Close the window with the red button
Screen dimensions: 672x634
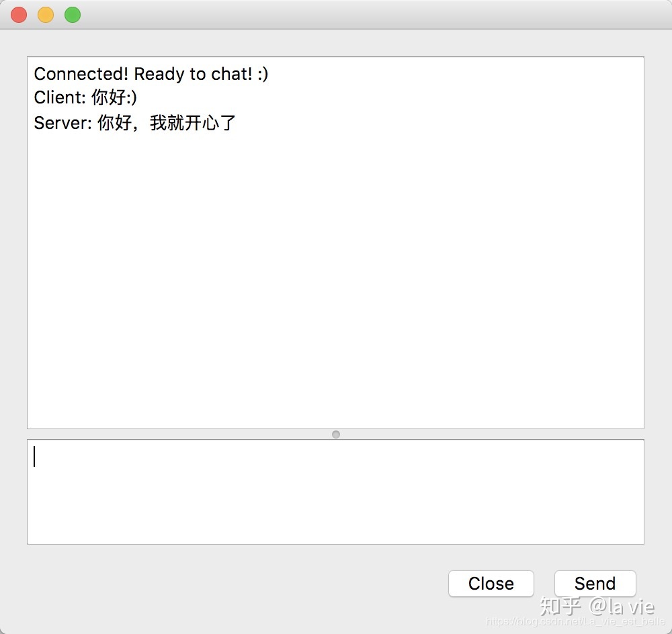[19, 15]
